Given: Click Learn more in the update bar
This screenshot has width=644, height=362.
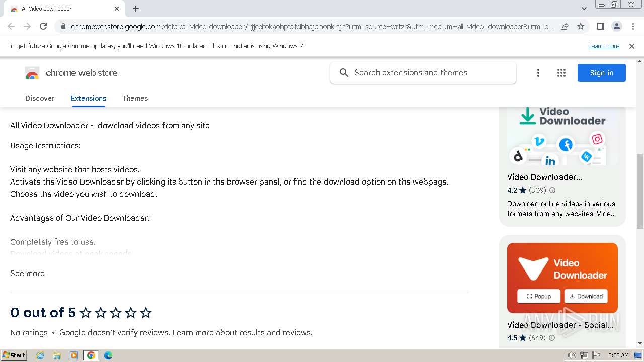Looking at the screenshot, I should (604, 46).
